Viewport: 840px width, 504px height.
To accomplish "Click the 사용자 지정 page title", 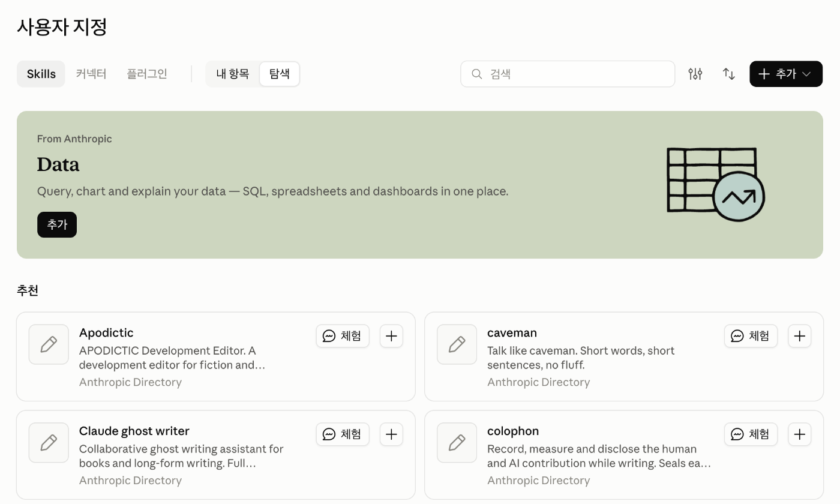I will 62,27.
